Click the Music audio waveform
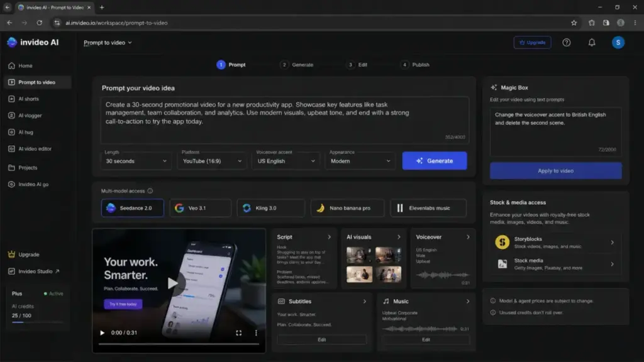644x362 pixels. tap(419, 329)
